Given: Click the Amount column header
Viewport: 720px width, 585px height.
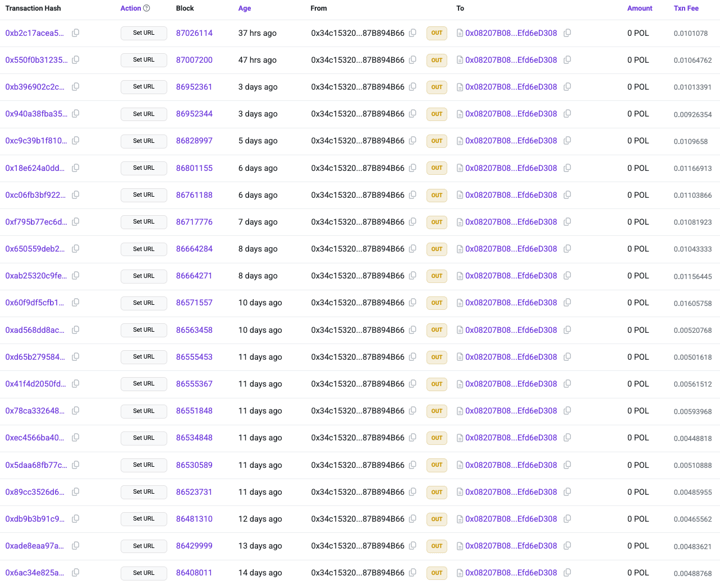Looking at the screenshot, I should click(640, 8).
